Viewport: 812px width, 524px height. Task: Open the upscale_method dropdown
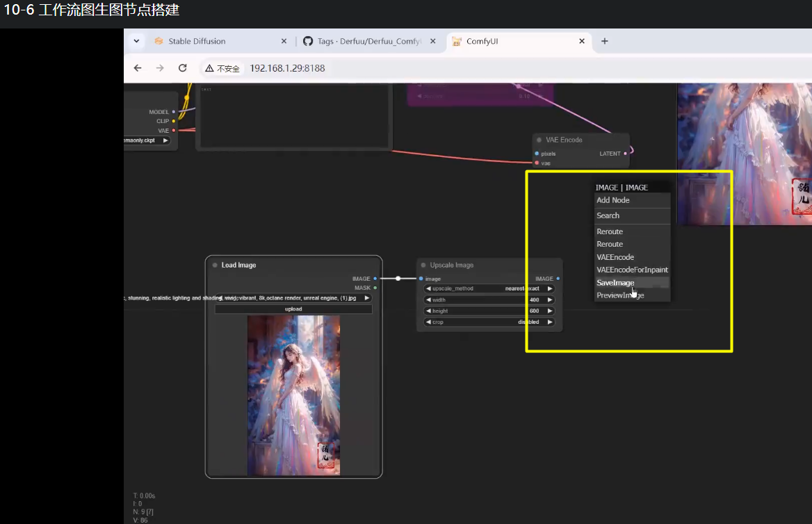click(x=489, y=288)
